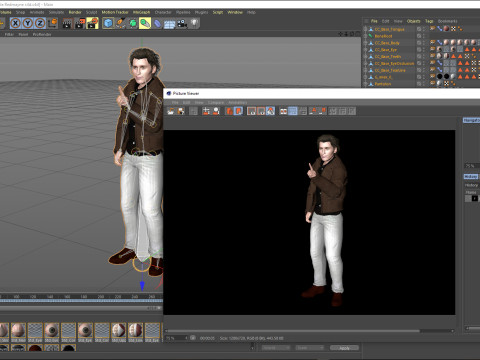The width and height of the screenshot is (480, 360).
Task: Open the Script menu
Action: 218,12
